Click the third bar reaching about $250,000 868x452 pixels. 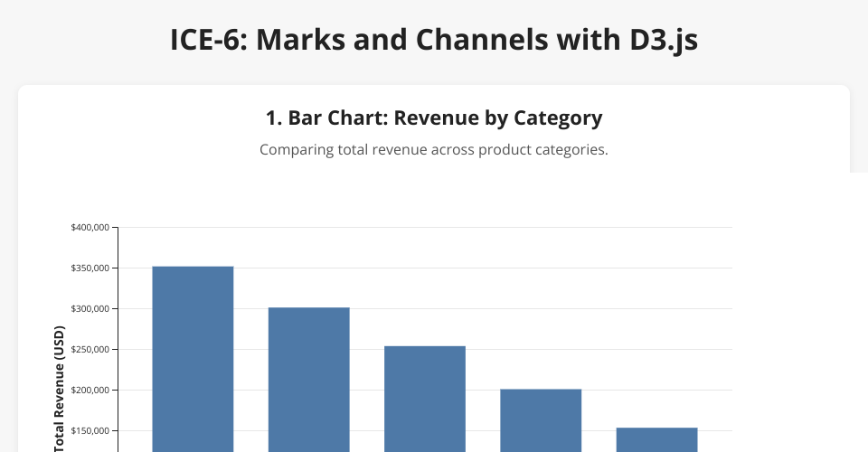[x=425, y=398]
